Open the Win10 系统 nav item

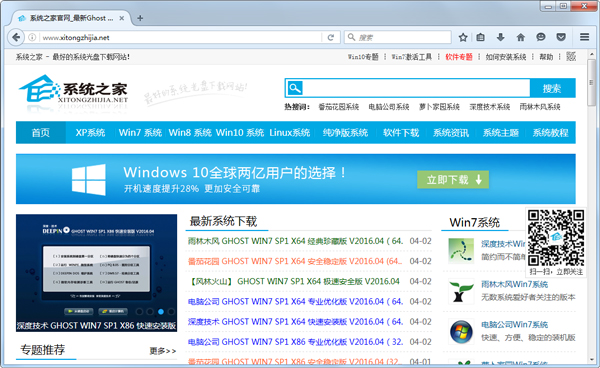pos(240,132)
